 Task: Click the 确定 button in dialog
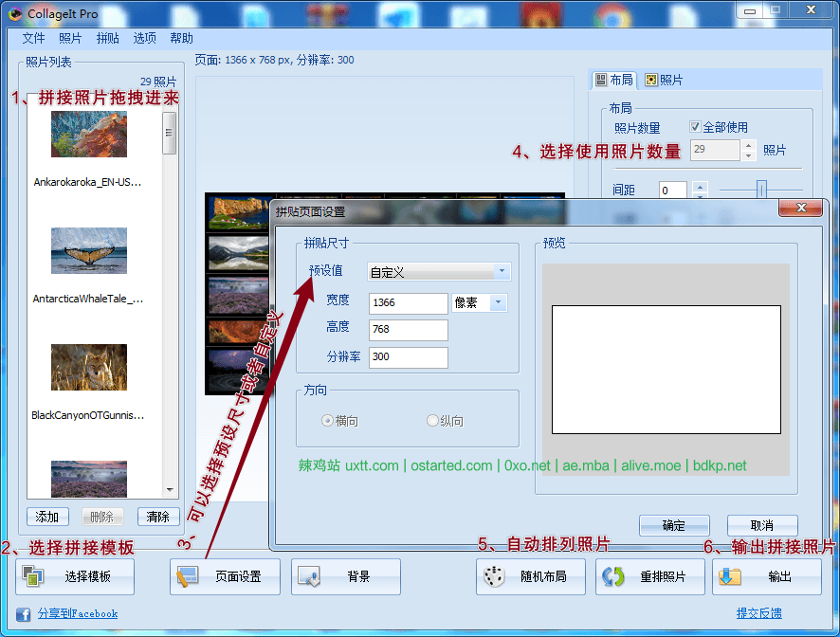click(x=674, y=525)
